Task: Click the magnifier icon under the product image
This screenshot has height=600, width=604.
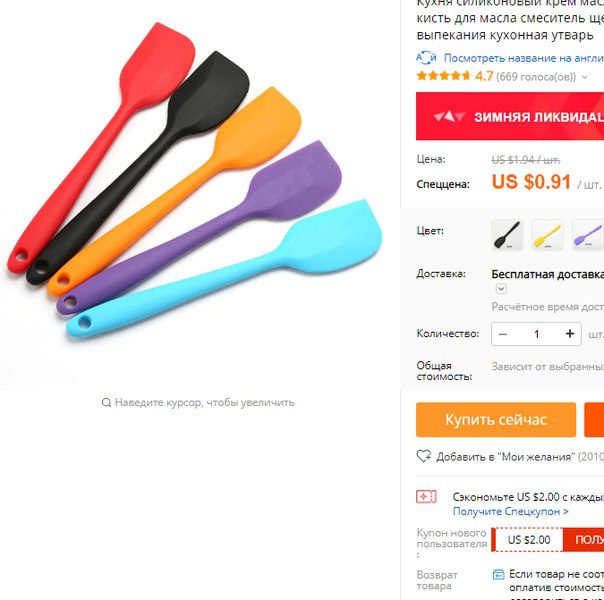Action: point(106,403)
